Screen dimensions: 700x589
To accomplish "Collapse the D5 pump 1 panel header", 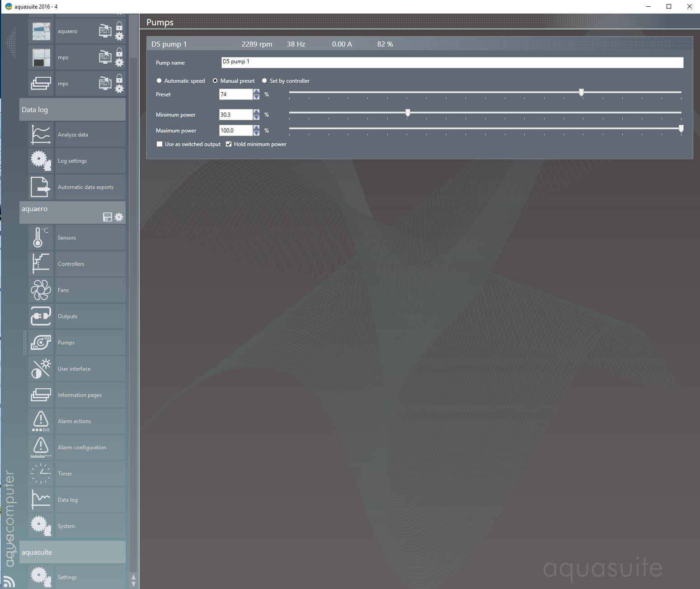I will pyautogui.click(x=420, y=44).
